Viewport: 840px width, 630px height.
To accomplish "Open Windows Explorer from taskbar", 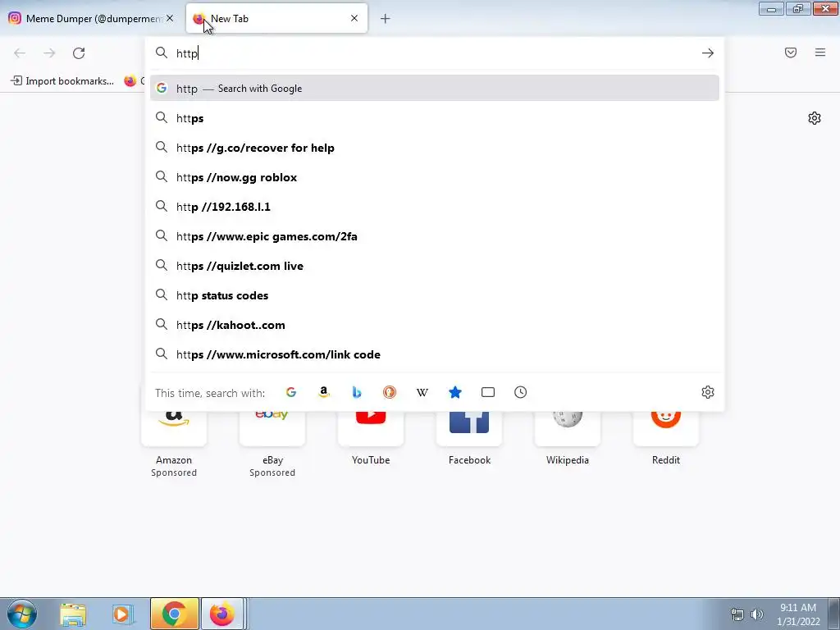I will click(x=73, y=614).
